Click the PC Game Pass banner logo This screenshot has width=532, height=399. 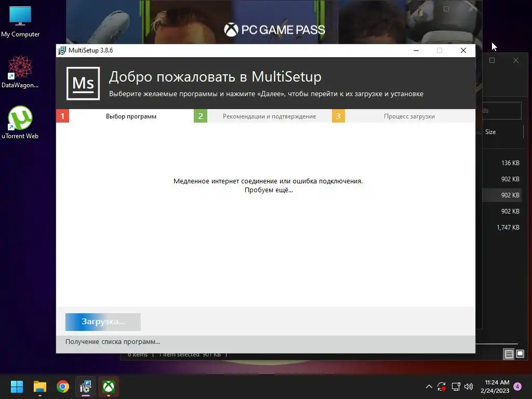click(x=274, y=30)
